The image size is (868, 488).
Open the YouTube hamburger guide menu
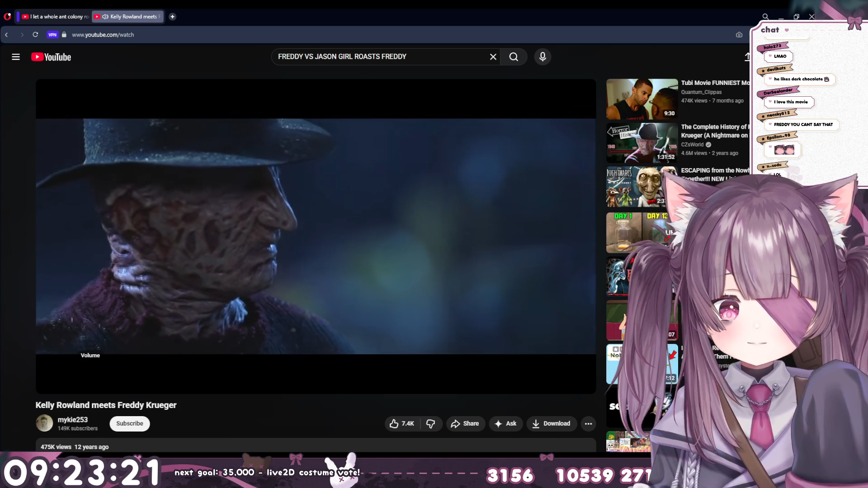coord(16,57)
